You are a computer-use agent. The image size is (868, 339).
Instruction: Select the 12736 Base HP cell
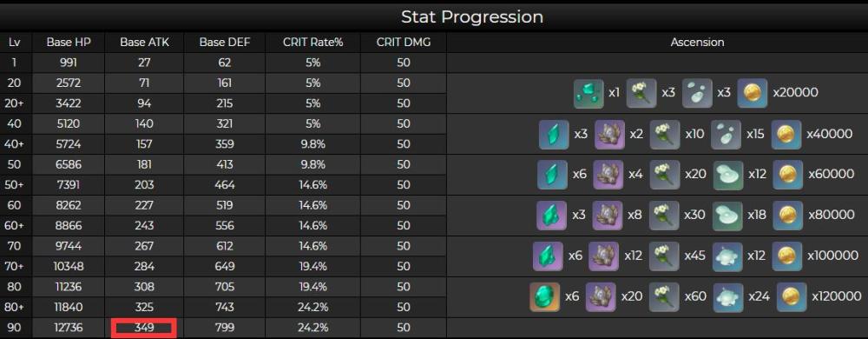pyautogui.click(x=68, y=328)
